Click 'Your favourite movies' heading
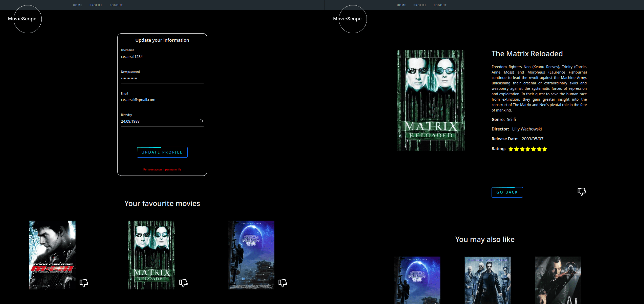Screen dimensions: 644x304 pyautogui.click(x=162, y=203)
